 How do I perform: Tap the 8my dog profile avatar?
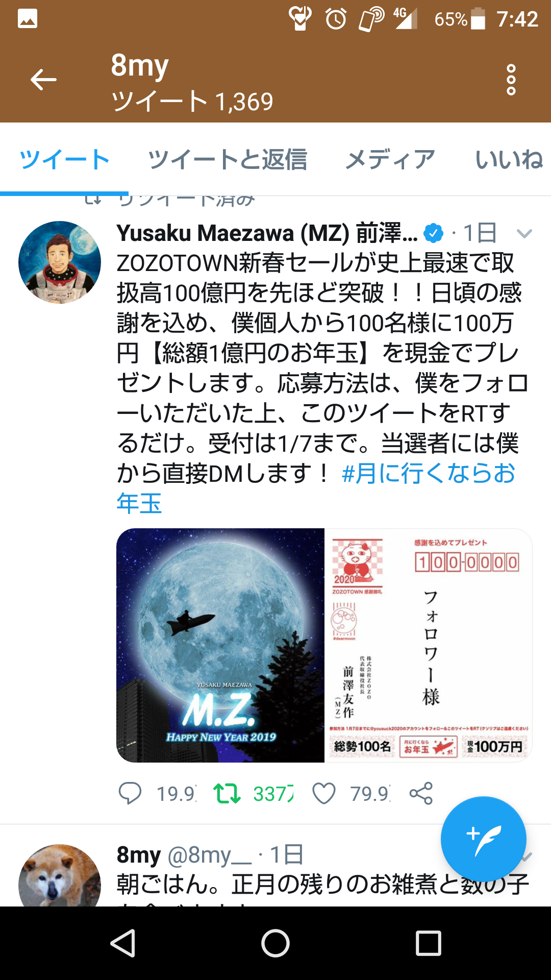[x=60, y=876]
